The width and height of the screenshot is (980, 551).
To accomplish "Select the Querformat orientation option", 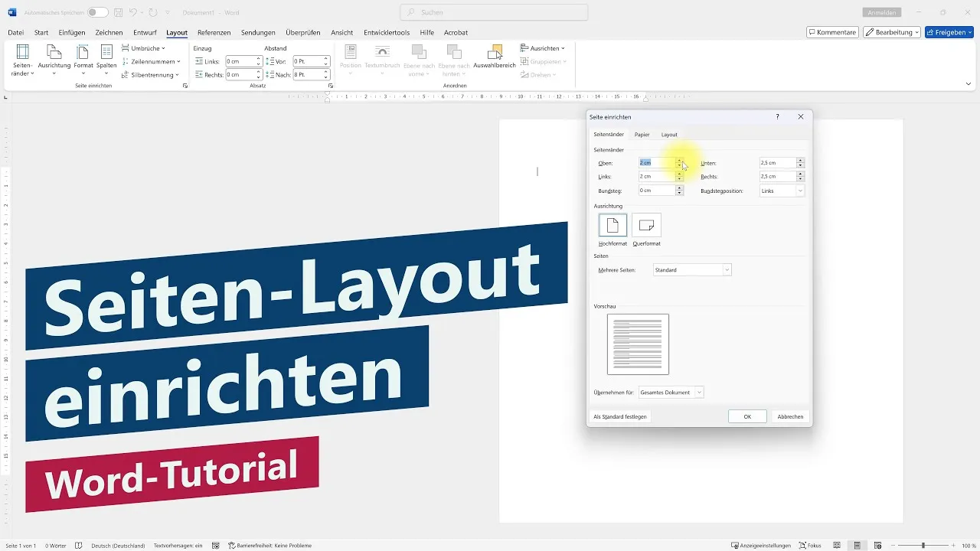I will tap(646, 227).
